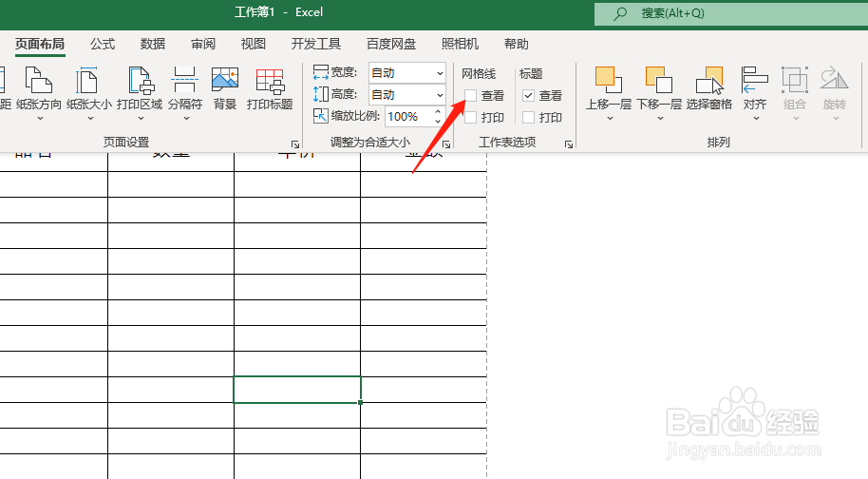
Task: Open the 选择窗格 selection pane
Action: 709,88
